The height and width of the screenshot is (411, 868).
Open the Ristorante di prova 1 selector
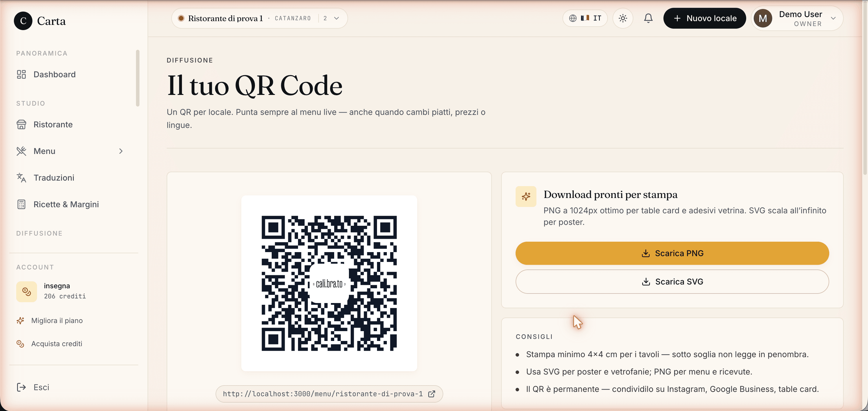[260, 18]
